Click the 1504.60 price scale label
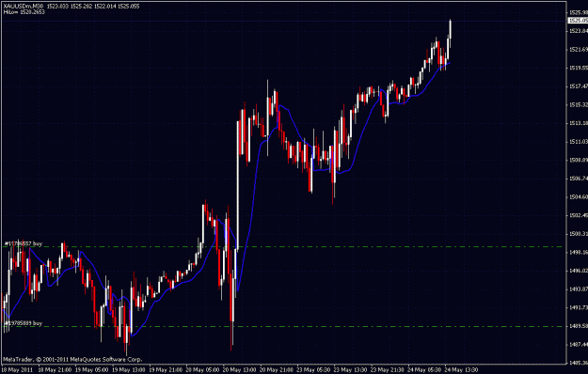Viewport: 588px width, 374px height. (579, 197)
